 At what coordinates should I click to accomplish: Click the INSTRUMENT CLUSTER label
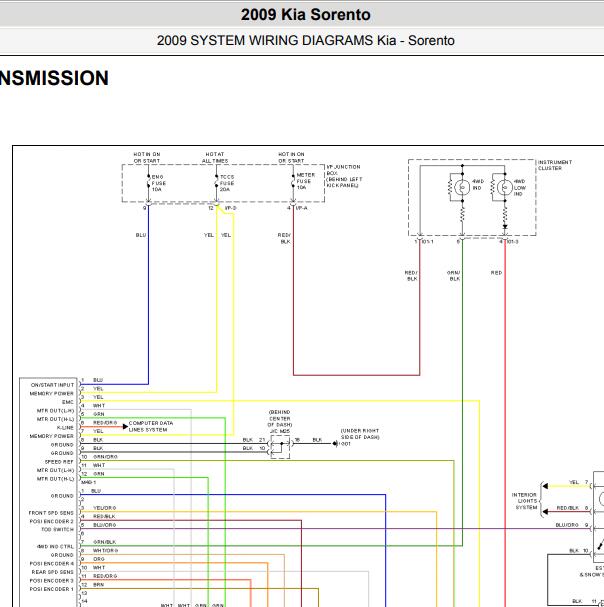coord(555,165)
